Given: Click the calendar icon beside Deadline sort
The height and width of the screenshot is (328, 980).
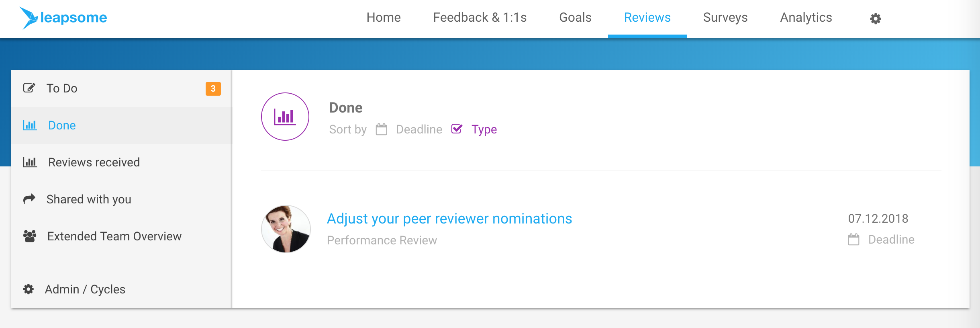Looking at the screenshot, I should [382, 129].
